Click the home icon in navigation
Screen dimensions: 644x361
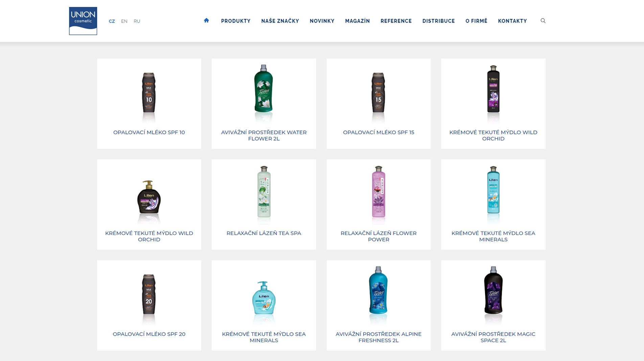click(206, 21)
